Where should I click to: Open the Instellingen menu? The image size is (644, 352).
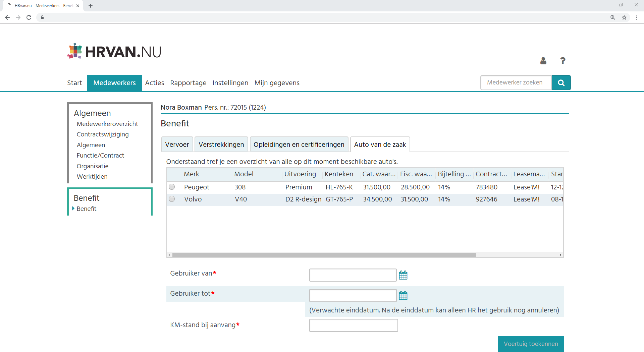[230, 83]
